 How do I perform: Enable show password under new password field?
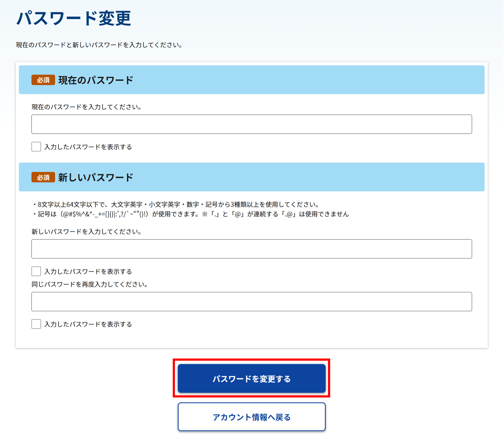point(36,272)
